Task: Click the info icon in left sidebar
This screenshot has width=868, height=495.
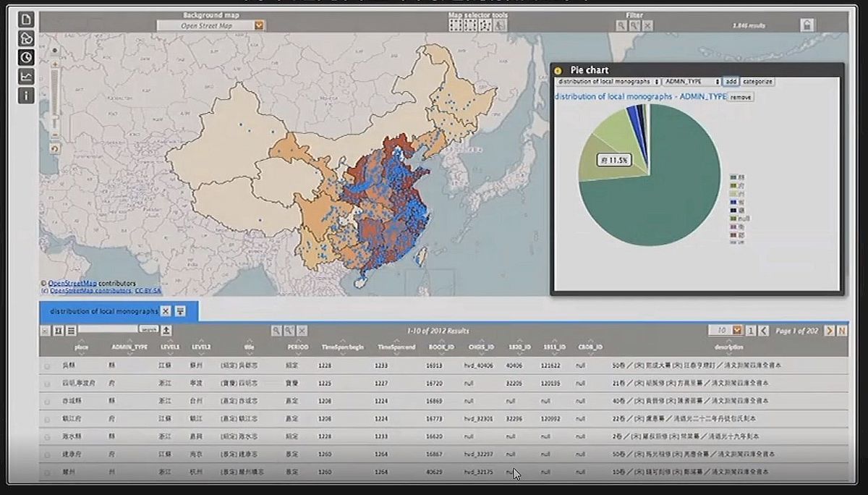Action: pos(26,95)
